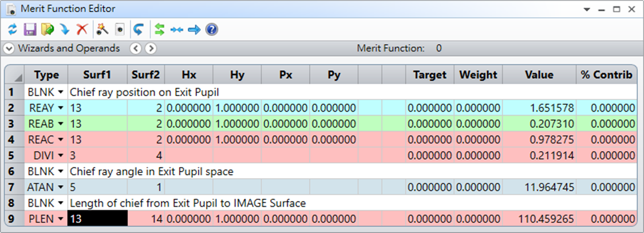Viewport: 644px width, 233px height.
Task: Click the Type column header
Action: [46, 75]
